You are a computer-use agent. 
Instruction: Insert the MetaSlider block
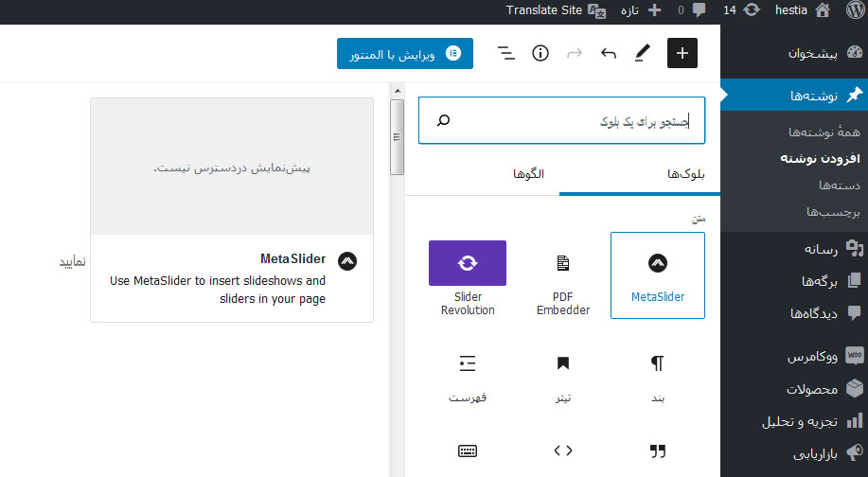[x=658, y=275]
